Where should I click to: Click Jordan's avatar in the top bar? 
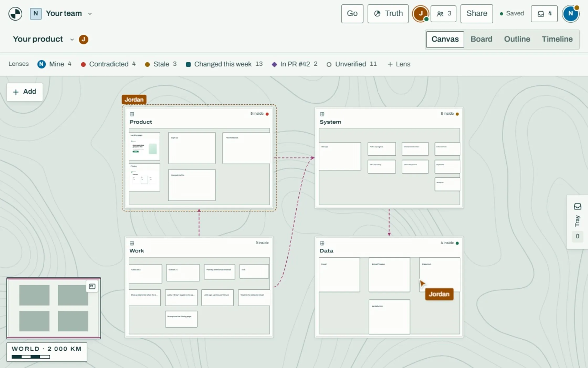point(421,14)
